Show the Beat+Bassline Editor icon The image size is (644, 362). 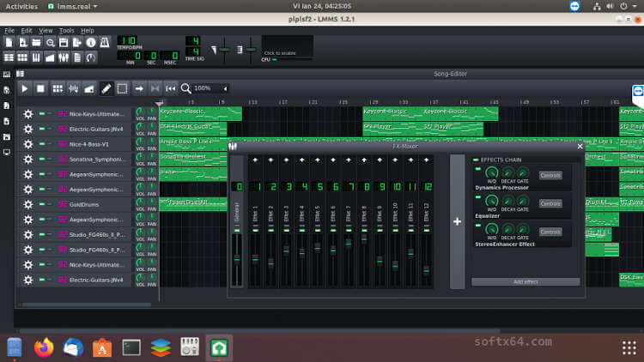tap(22, 57)
